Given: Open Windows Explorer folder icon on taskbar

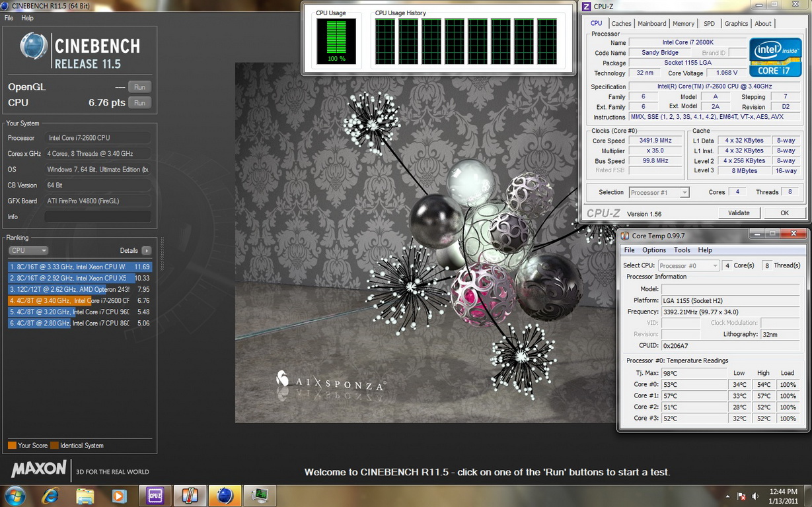Looking at the screenshot, I should (85, 496).
